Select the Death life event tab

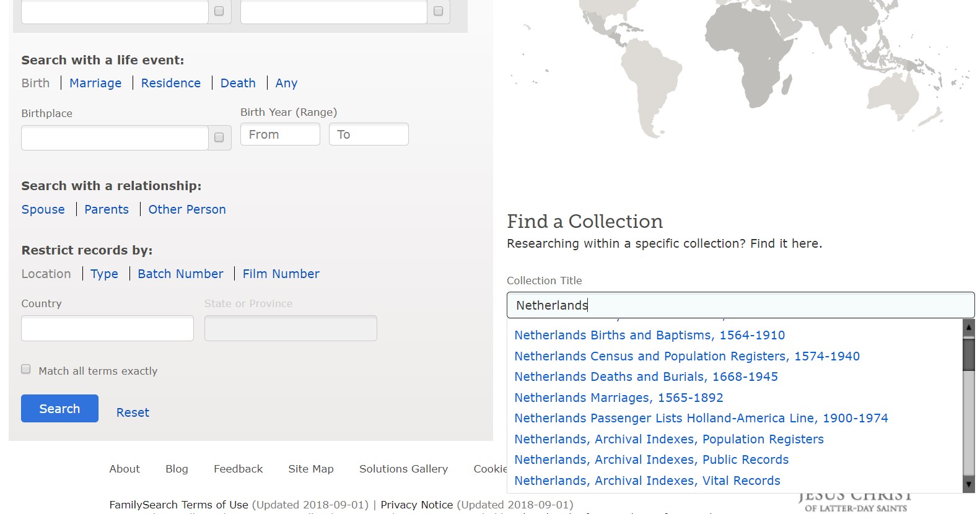[x=238, y=83]
